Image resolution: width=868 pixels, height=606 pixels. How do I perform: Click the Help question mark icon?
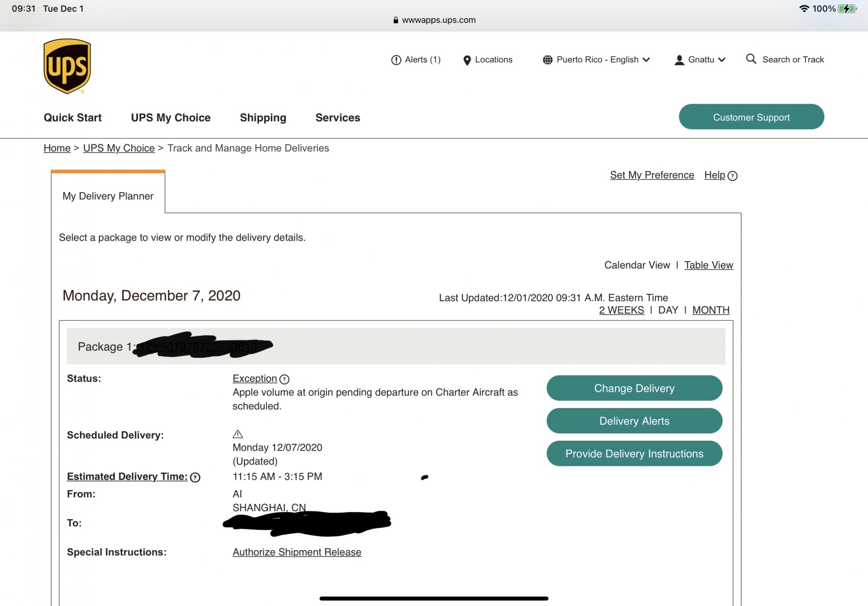coord(733,176)
